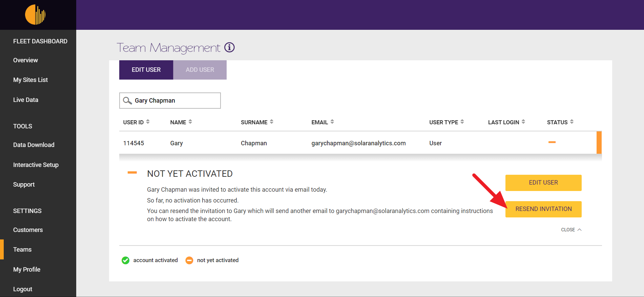Open Data Download in the sidebar

tap(34, 145)
